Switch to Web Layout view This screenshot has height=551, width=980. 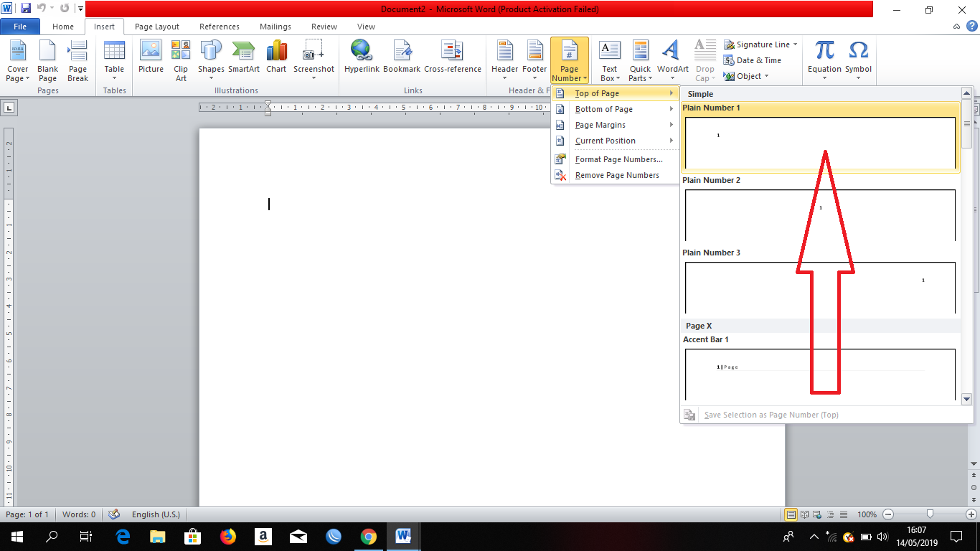[x=818, y=514]
